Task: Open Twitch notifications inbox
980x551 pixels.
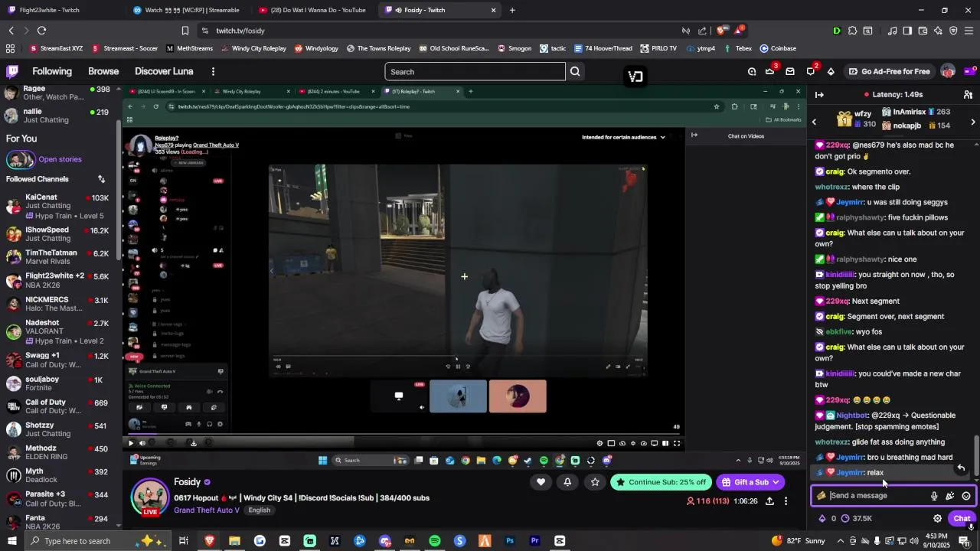Action: (790, 71)
